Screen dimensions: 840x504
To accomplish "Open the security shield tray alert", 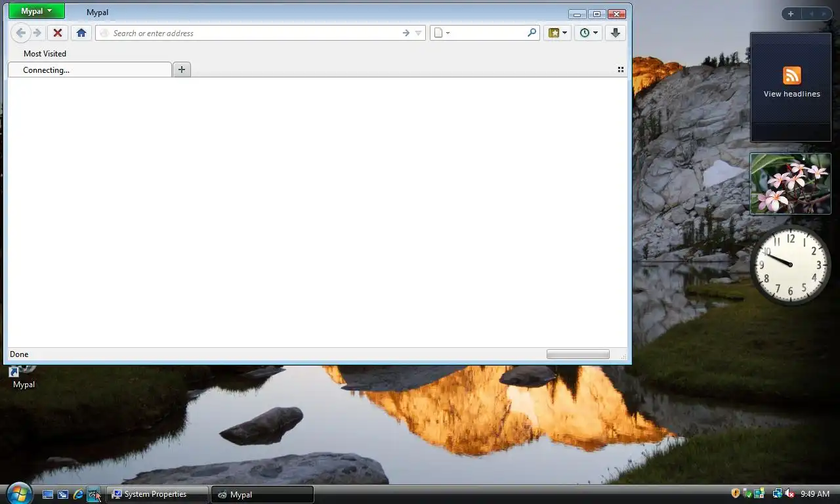I will [736, 493].
